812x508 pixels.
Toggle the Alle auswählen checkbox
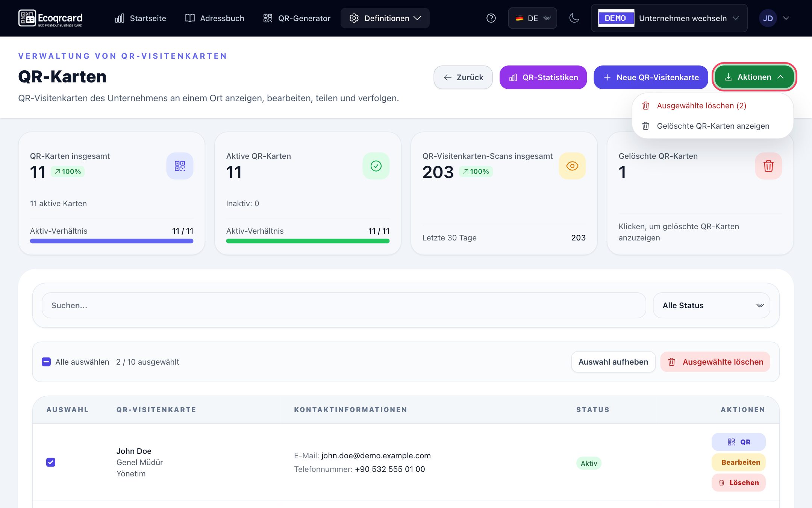coord(46,362)
